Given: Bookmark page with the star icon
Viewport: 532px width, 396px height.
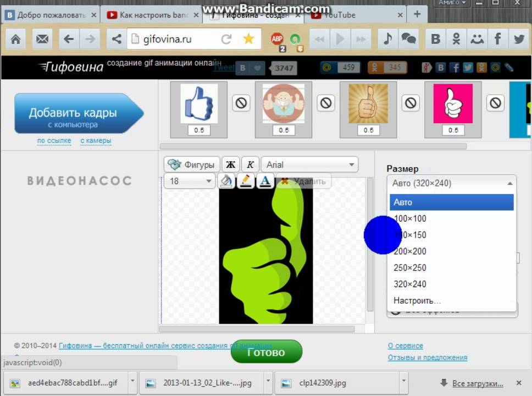Looking at the screenshot, I should tap(249, 38).
